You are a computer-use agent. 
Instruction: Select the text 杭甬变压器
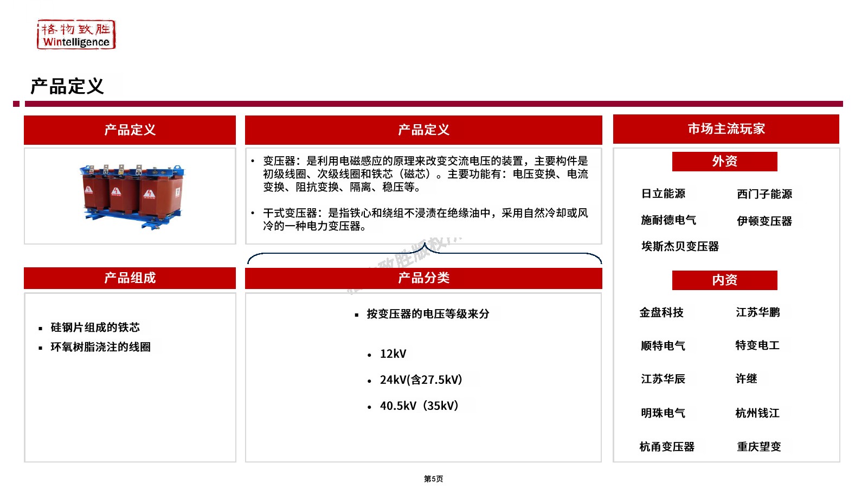(x=667, y=447)
